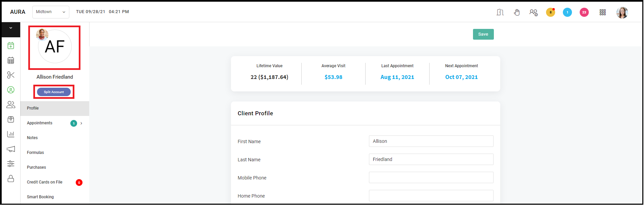Click the AURA logo
The height and width of the screenshot is (205, 644).
(18, 12)
